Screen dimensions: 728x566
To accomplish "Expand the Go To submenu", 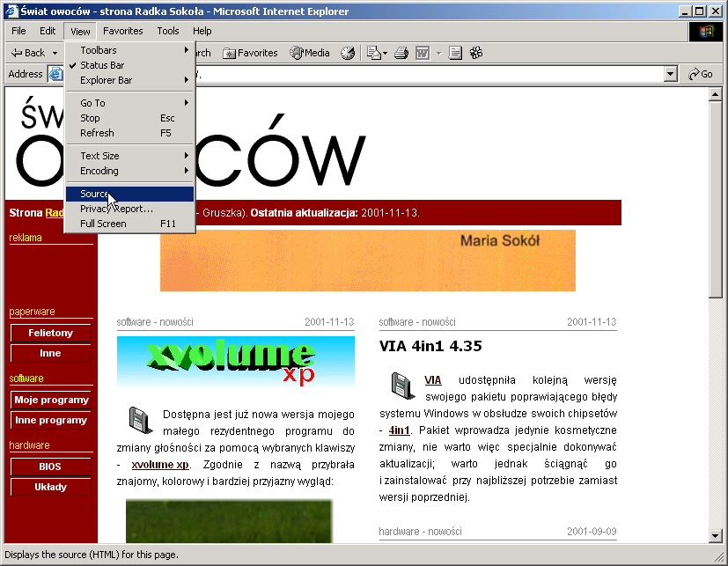I will (130, 103).
